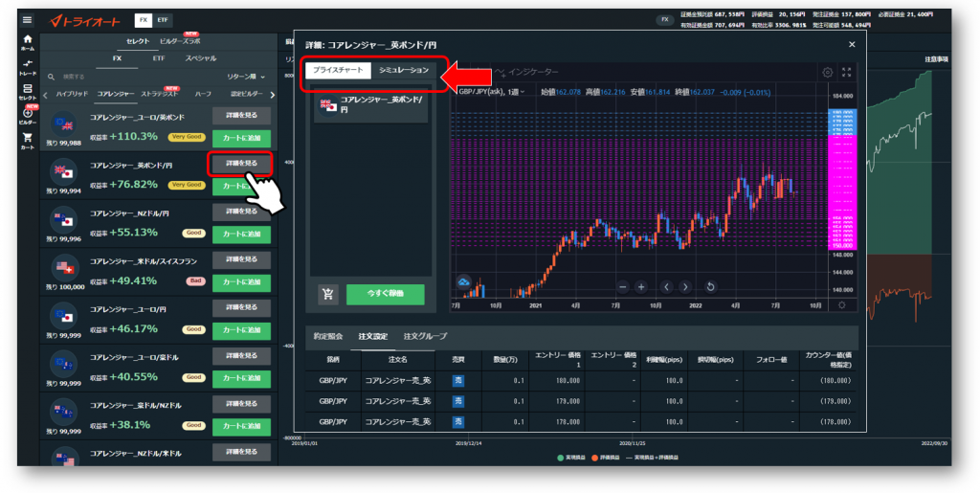
Task: Click the chart settings gear icon
Action: (828, 73)
